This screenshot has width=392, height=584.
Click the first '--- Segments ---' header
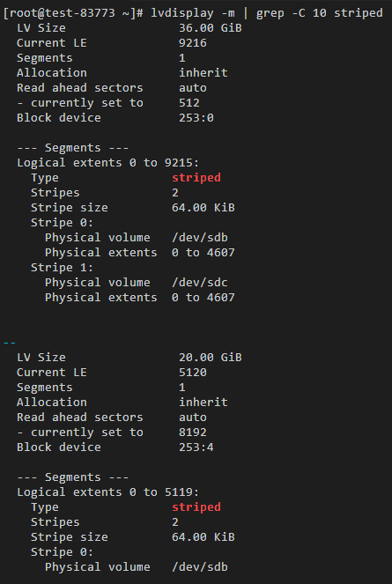72,148
